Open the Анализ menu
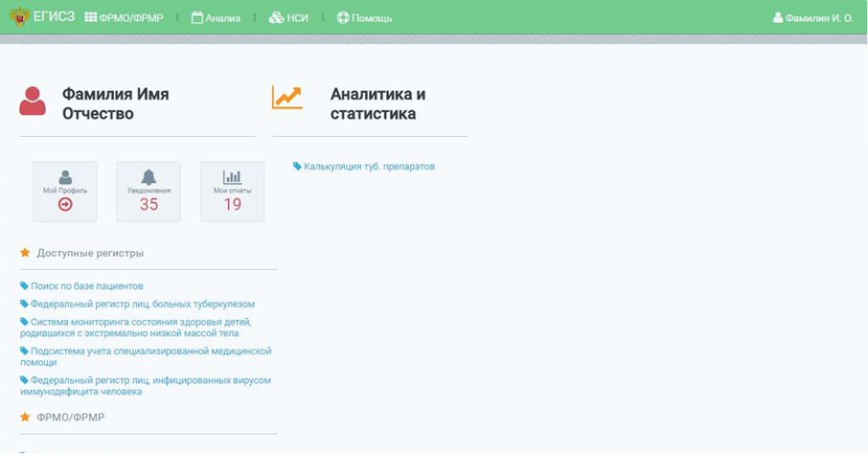Viewport: 868px width, 454px height. (216, 18)
